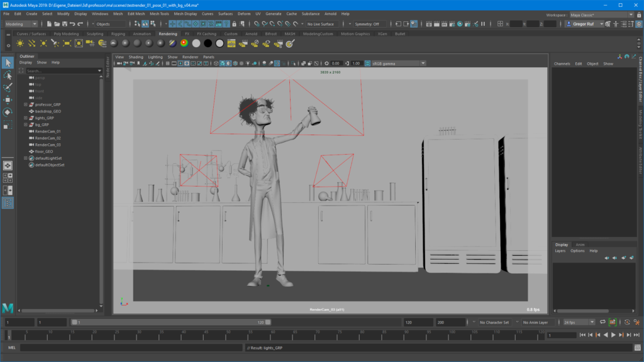Click the IPR render icon in status line
The width and height of the screenshot is (644, 362).
445,25
